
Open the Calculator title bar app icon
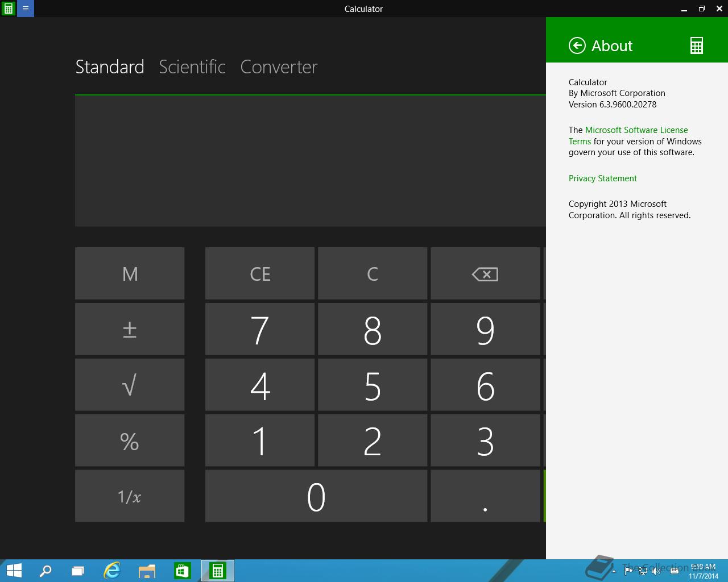coord(9,9)
